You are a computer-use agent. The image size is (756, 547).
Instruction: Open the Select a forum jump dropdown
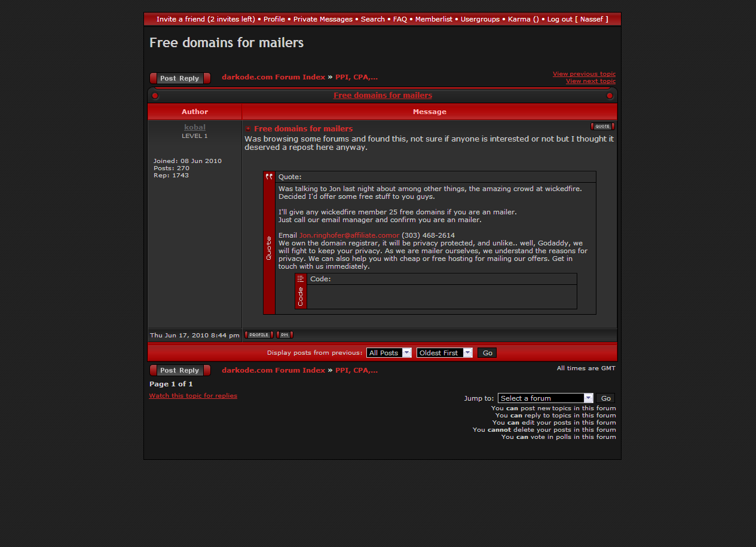pyautogui.click(x=545, y=398)
